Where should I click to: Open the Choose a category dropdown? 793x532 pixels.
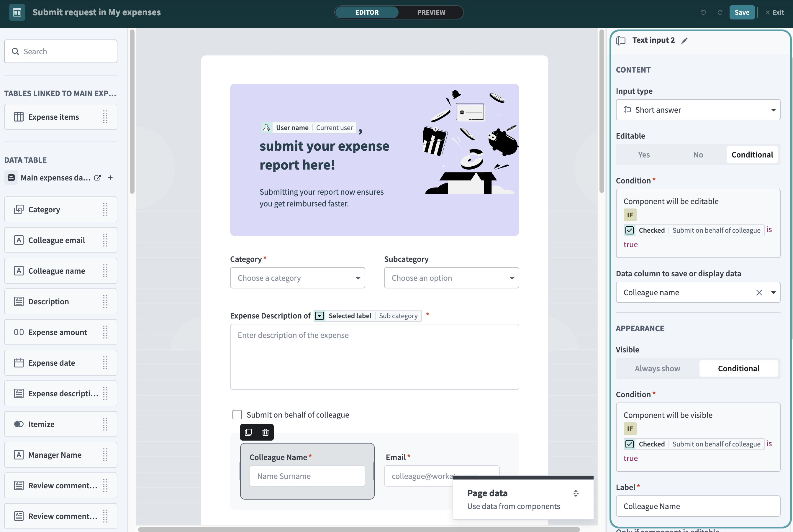[x=297, y=278]
